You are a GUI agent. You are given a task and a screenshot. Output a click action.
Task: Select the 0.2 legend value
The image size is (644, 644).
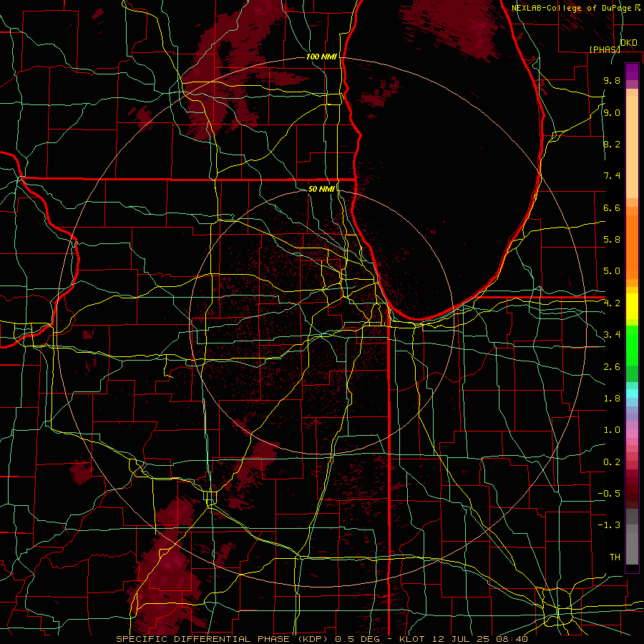[612, 462]
